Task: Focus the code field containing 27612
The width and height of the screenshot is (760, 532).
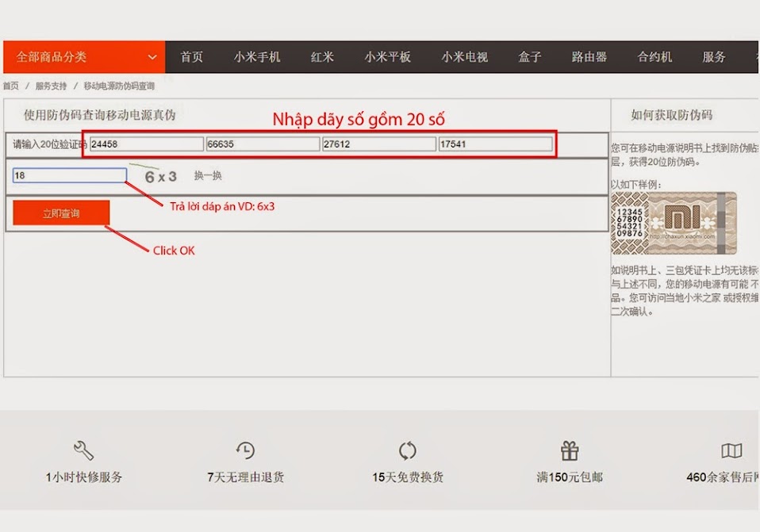Action: point(379,144)
